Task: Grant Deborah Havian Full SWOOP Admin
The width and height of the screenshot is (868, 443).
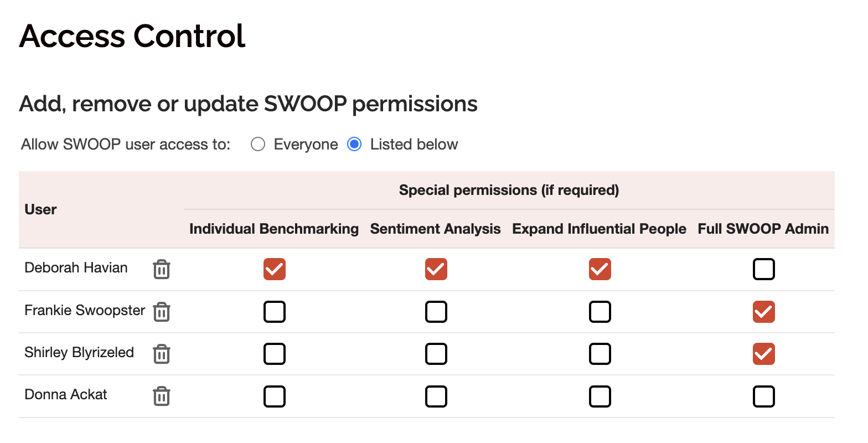Action: pyautogui.click(x=764, y=269)
